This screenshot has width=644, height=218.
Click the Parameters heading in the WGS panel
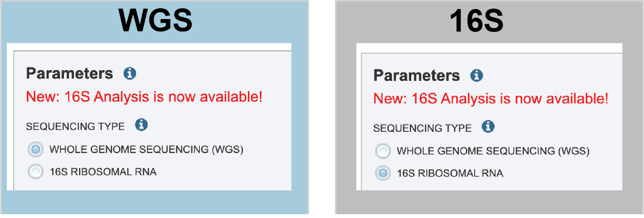click(x=70, y=74)
